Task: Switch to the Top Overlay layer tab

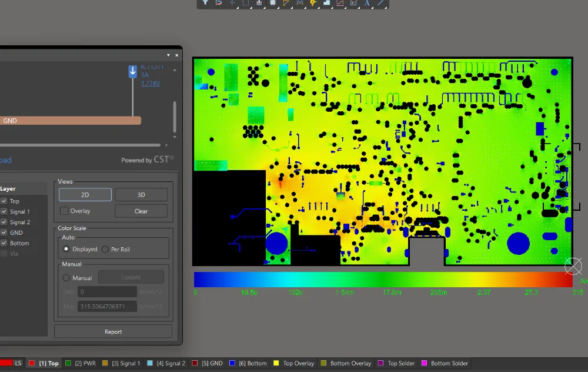Action: [293, 363]
